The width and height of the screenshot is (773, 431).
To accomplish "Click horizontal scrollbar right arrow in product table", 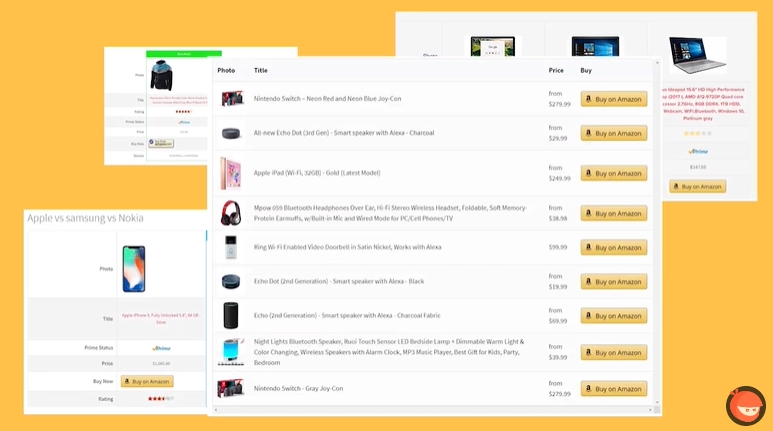I will click(x=650, y=410).
